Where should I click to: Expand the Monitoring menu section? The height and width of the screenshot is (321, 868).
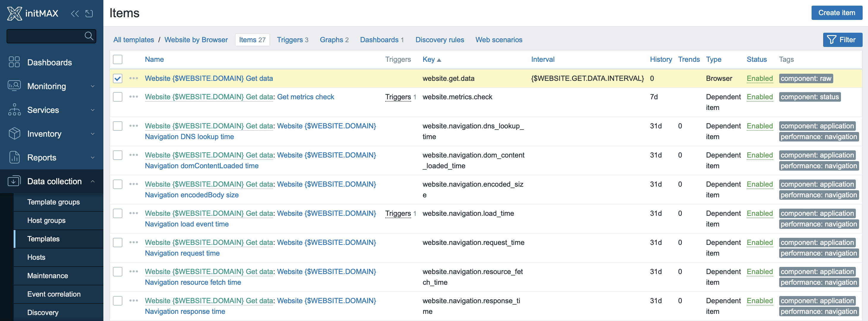click(52, 86)
